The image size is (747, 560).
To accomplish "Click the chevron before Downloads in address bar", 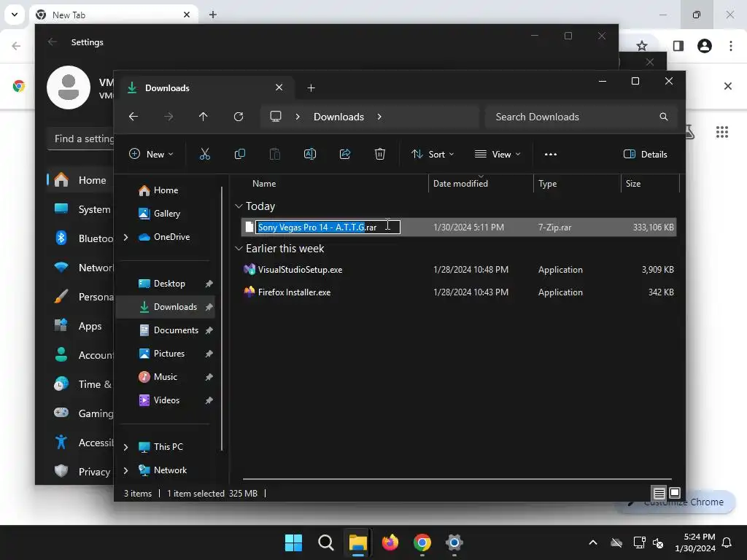I will click(298, 117).
